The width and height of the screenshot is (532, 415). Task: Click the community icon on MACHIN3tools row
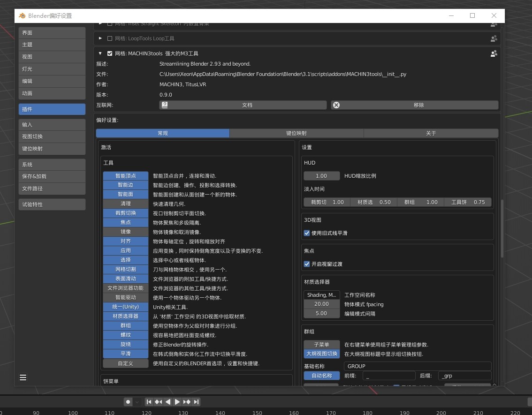click(x=494, y=53)
